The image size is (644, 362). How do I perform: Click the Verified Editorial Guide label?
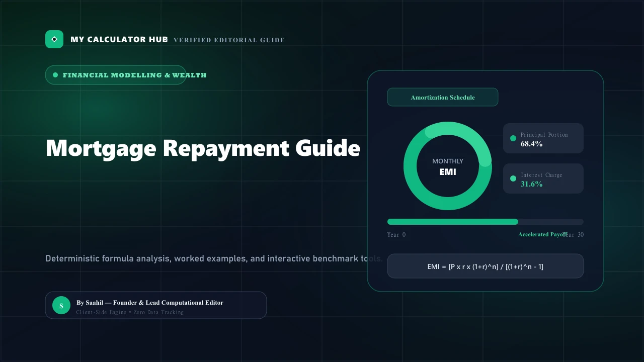tap(229, 40)
